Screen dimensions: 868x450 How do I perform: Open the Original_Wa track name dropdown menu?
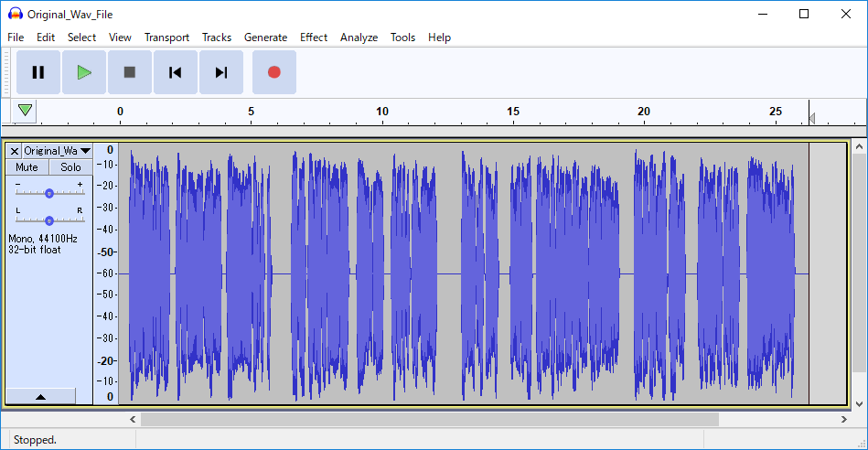point(57,151)
